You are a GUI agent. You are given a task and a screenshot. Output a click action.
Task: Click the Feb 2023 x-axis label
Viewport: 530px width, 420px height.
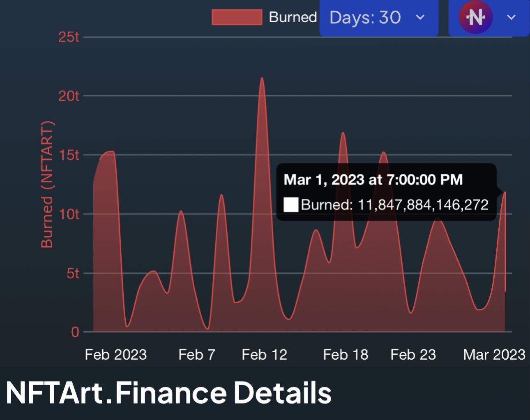[x=115, y=355]
